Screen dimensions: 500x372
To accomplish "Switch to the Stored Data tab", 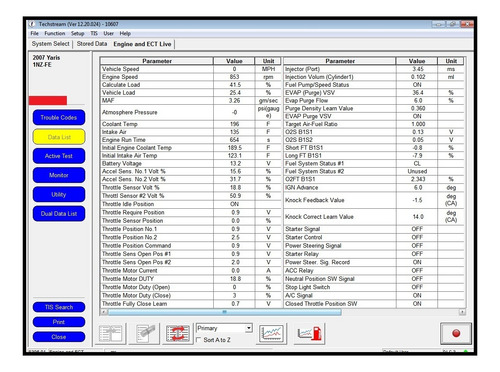I will 92,44.
